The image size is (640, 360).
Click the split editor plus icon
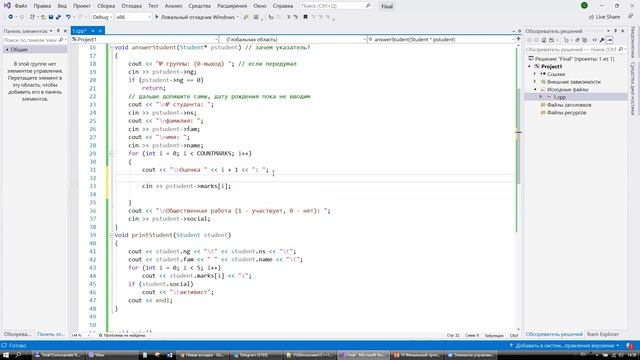tap(518, 39)
